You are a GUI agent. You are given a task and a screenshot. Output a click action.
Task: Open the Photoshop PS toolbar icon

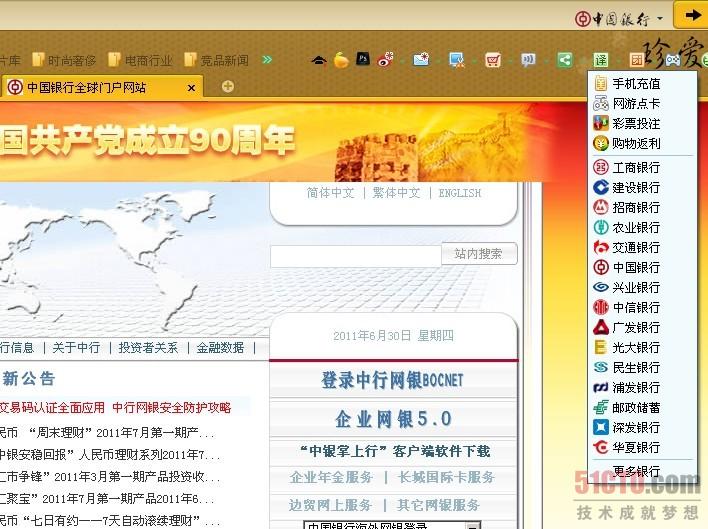[363, 59]
